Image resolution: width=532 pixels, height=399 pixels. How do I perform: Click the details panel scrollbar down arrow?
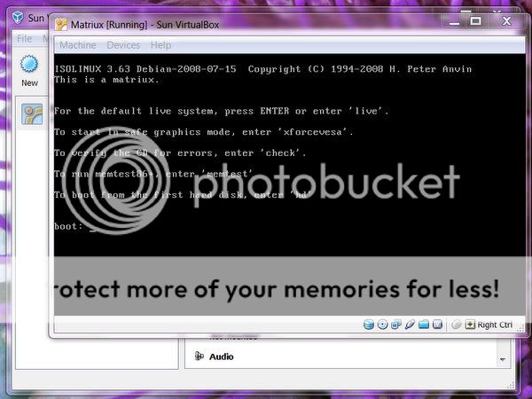(x=503, y=359)
